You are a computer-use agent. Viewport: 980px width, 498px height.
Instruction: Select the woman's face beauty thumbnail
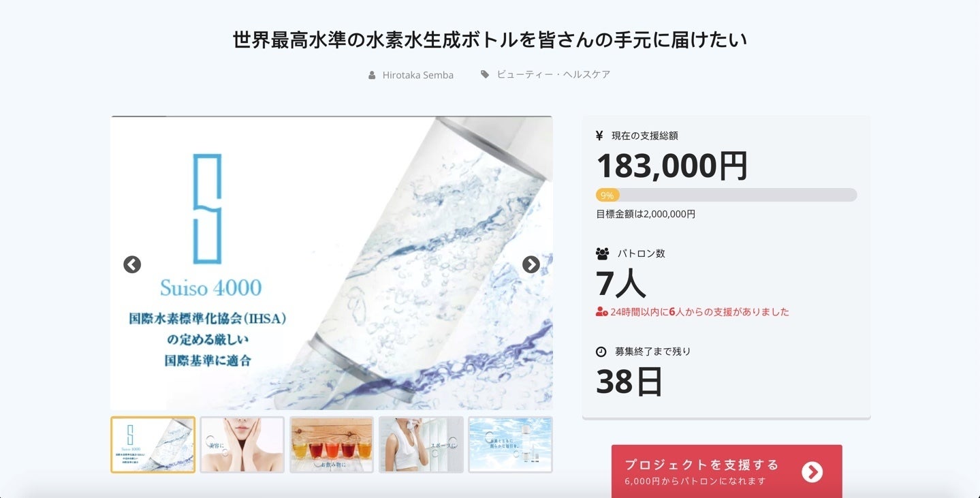tap(242, 445)
